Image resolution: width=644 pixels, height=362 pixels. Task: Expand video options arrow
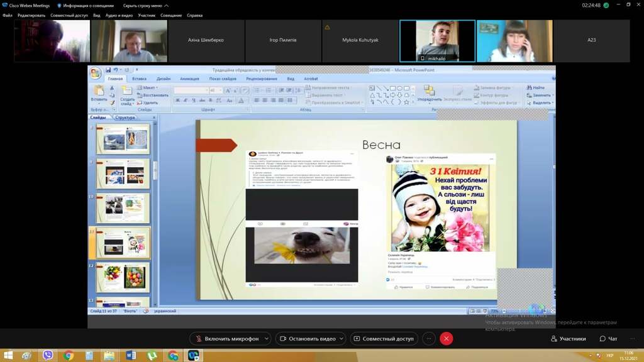point(341,339)
